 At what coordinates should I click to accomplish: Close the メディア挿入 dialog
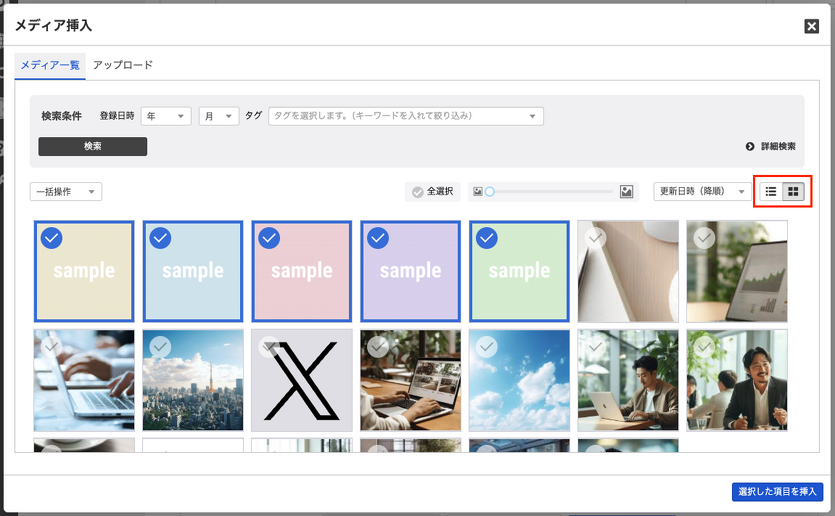tap(811, 26)
